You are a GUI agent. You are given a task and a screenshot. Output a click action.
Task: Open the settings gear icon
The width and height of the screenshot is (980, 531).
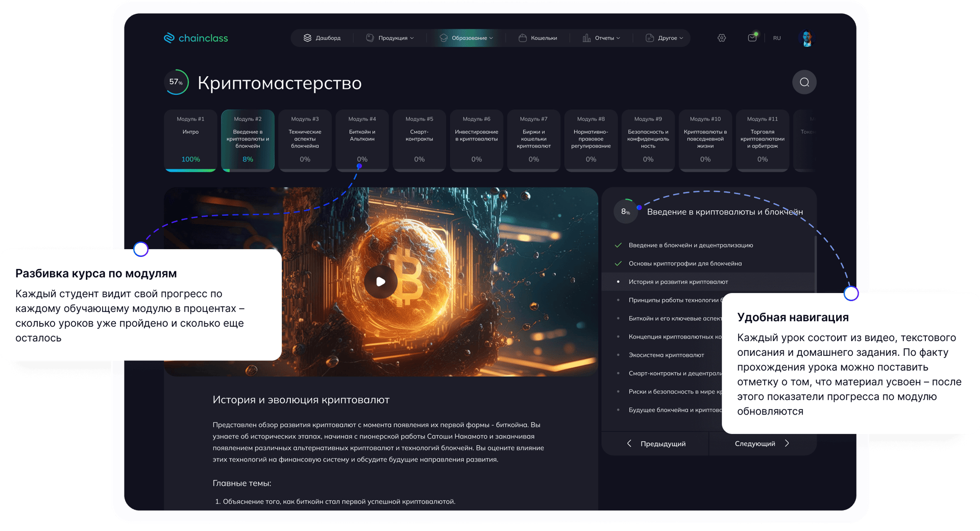[x=721, y=38]
